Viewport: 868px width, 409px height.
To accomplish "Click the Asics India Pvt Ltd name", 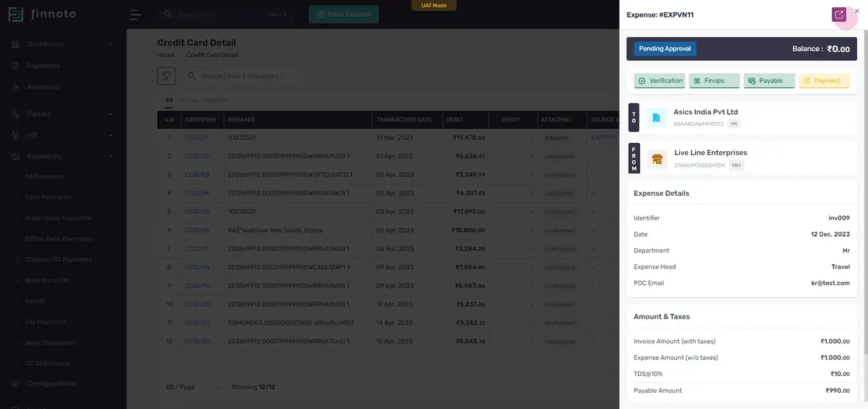I will coord(706,112).
